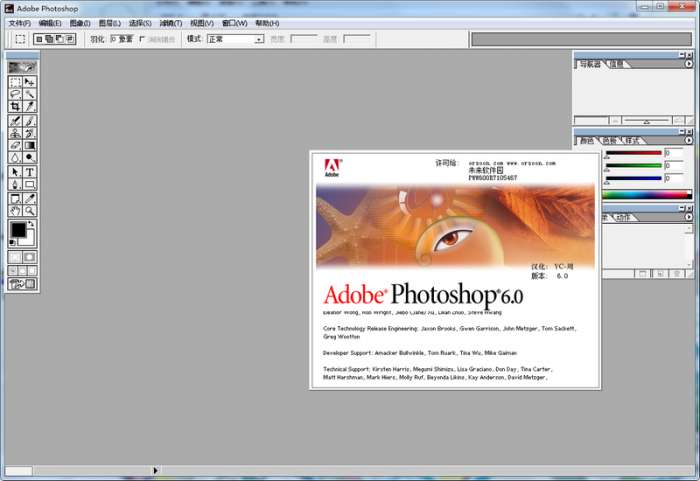Open the 编辑(E) menu
Screen dimensions: 700x481
coord(50,23)
